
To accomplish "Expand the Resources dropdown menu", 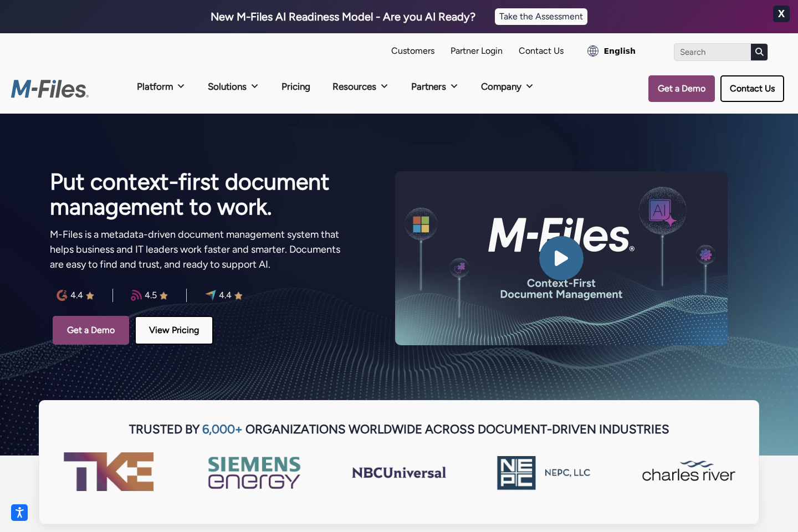I will (x=360, y=86).
